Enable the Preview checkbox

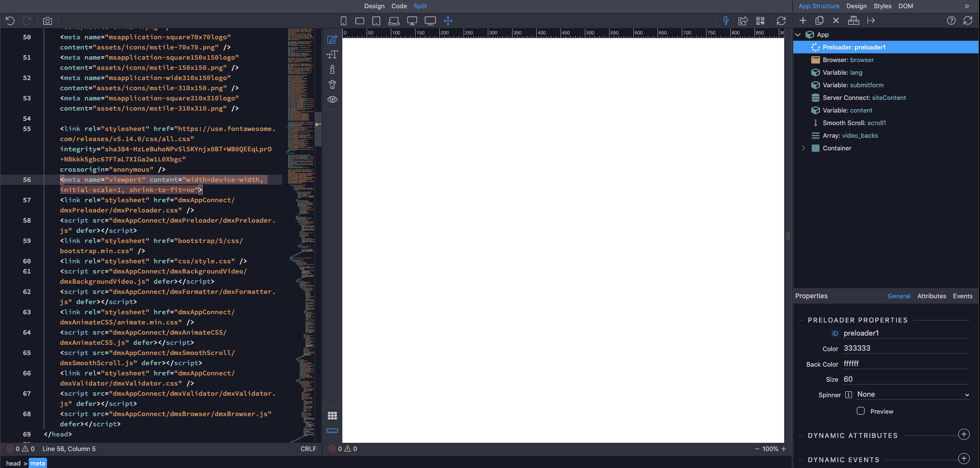[861, 411]
